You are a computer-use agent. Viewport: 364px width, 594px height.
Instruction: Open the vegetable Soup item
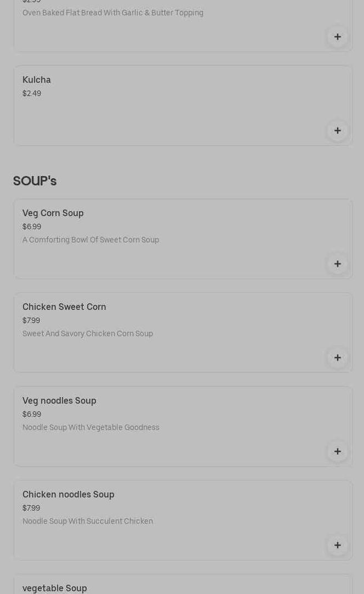55,588
